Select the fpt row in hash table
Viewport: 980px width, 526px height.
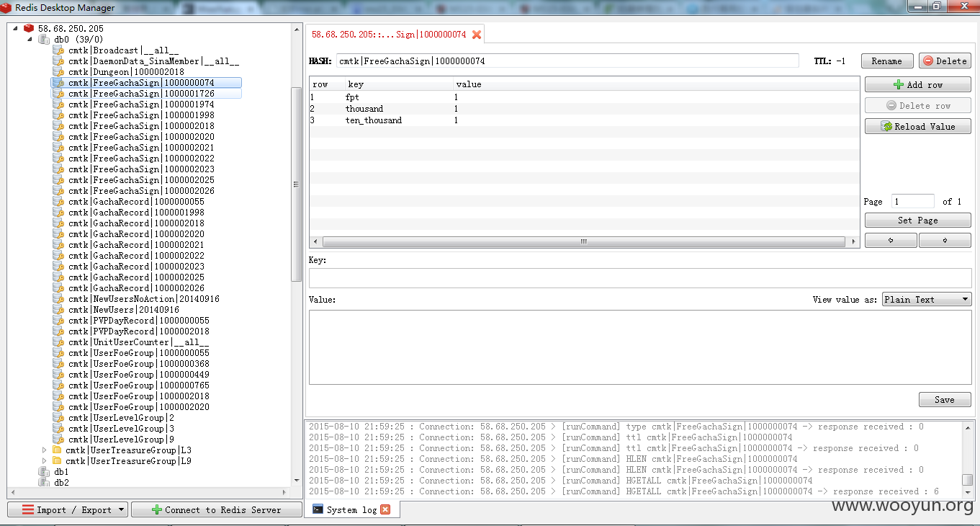pyautogui.click(x=584, y=97)
